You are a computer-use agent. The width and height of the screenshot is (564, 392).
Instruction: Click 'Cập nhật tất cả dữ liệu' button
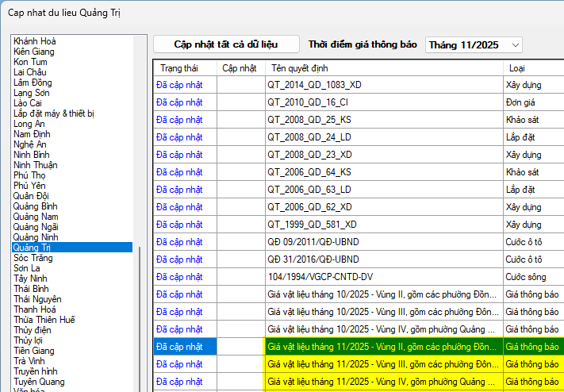226,44
